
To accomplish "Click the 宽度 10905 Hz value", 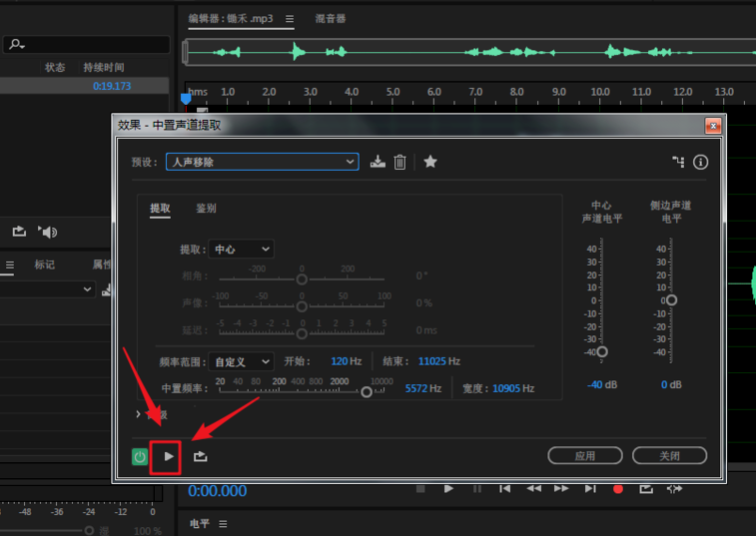I will [x=513, y=388].
